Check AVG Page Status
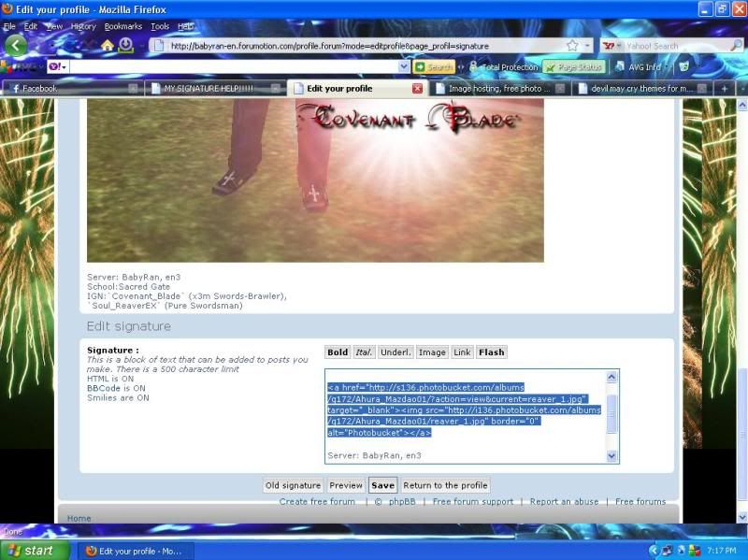The image size is (748, 560). (x=574, y=66)
